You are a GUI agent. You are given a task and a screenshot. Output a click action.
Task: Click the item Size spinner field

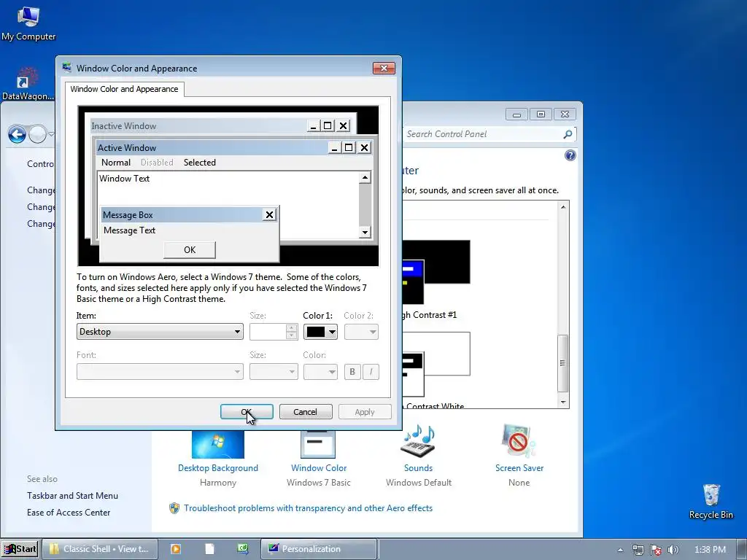[x=274, y=332]
